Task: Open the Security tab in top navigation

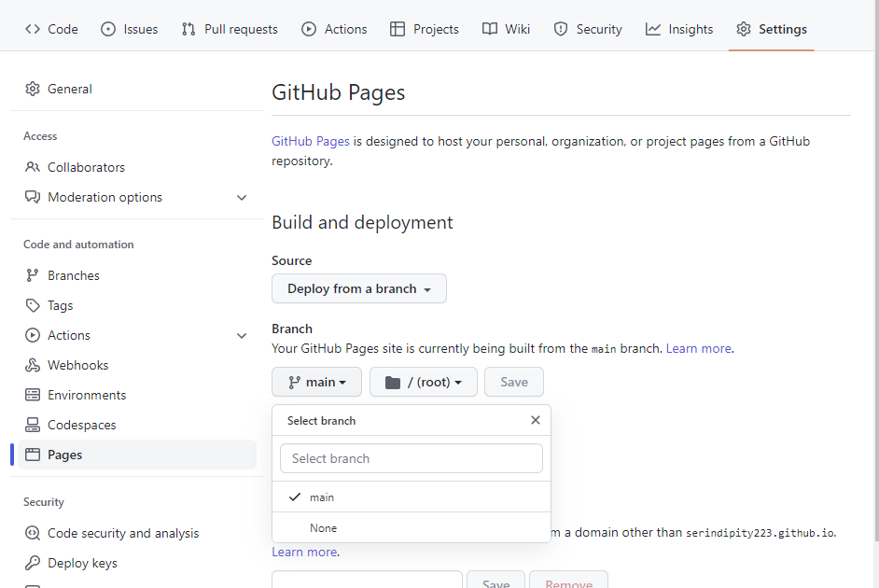Action: [x=588, y=29]
